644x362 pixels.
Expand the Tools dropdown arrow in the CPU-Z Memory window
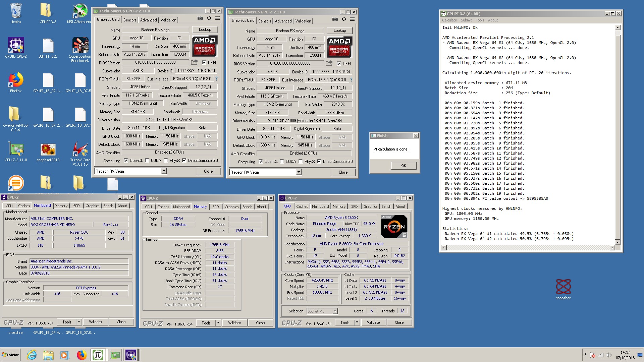[x=218, y=323]
